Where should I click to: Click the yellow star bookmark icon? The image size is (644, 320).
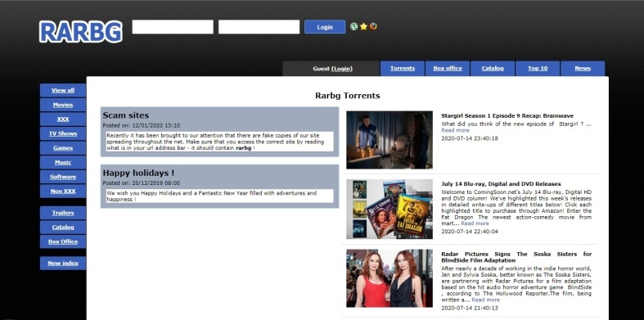click(x=363, y=27)
